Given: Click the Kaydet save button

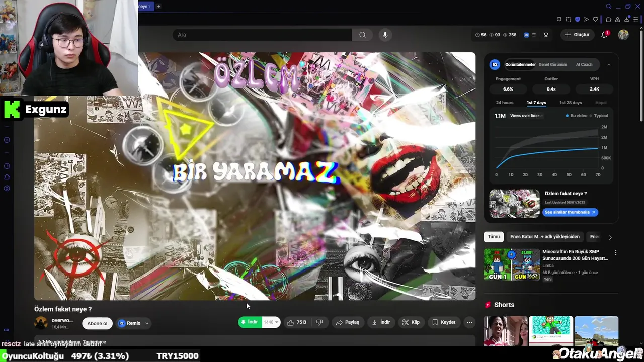Looking at the screenshot, I should point(444,322).
